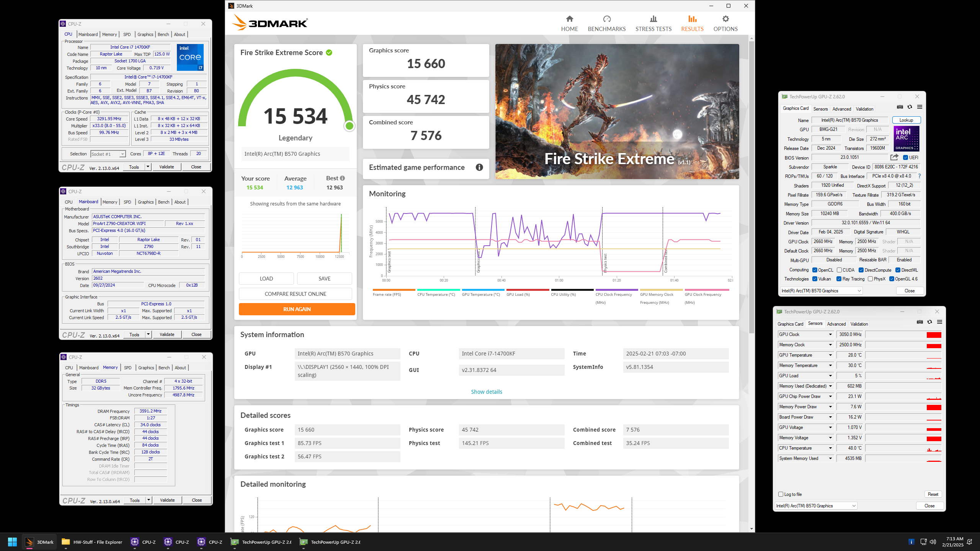Viewport: 980px width, 551px height.
Task: Open the RESULTS section
Action: click(692, 23)
